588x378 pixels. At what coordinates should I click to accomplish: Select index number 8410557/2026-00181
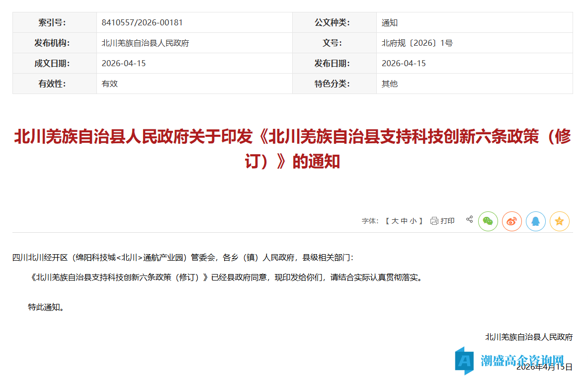coord(142,22)
